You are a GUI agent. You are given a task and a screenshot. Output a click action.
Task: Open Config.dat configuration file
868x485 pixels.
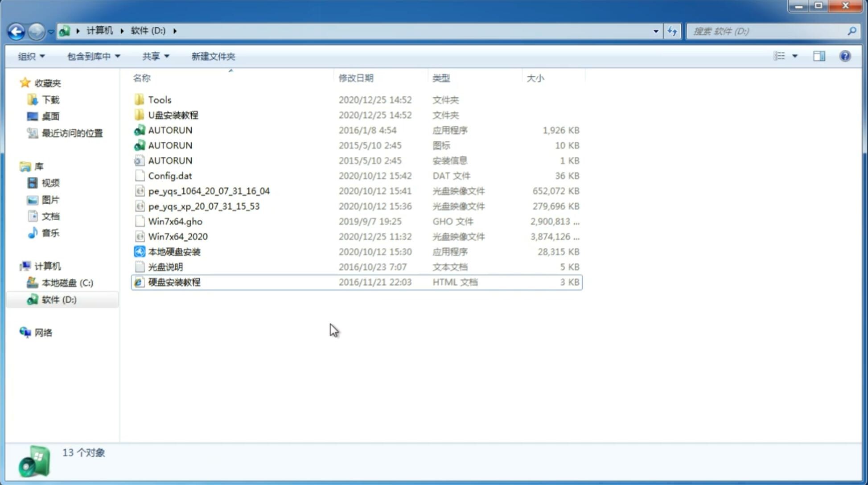170,175
